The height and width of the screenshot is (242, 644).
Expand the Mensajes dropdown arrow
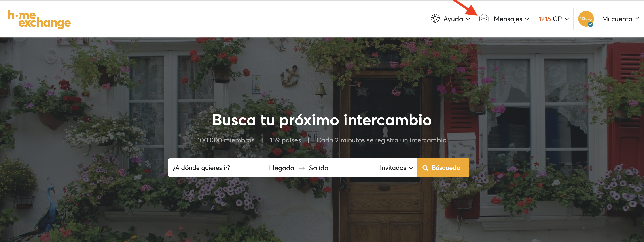point(527,19)
